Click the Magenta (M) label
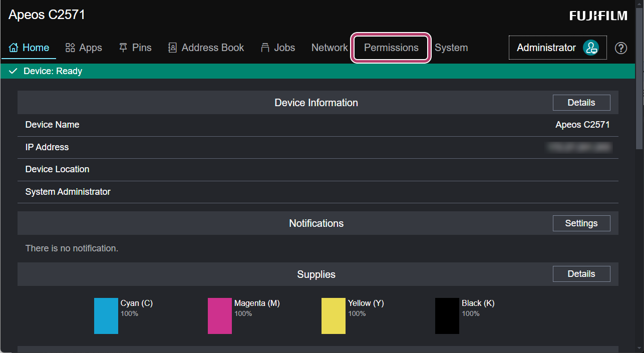The height and width of the screenshot is (353, 644). pyautogui.click(x=257, y=303)
